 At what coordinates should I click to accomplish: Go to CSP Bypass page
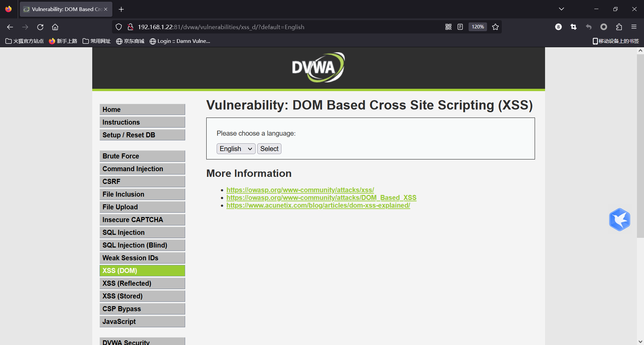142,309
